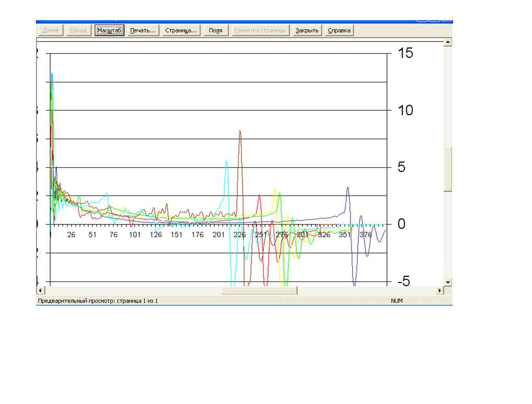Image resolution: width=532 pixels, height=404 pixels.
Task: Open the Печать... print dialog
Action: pos(143,30)
